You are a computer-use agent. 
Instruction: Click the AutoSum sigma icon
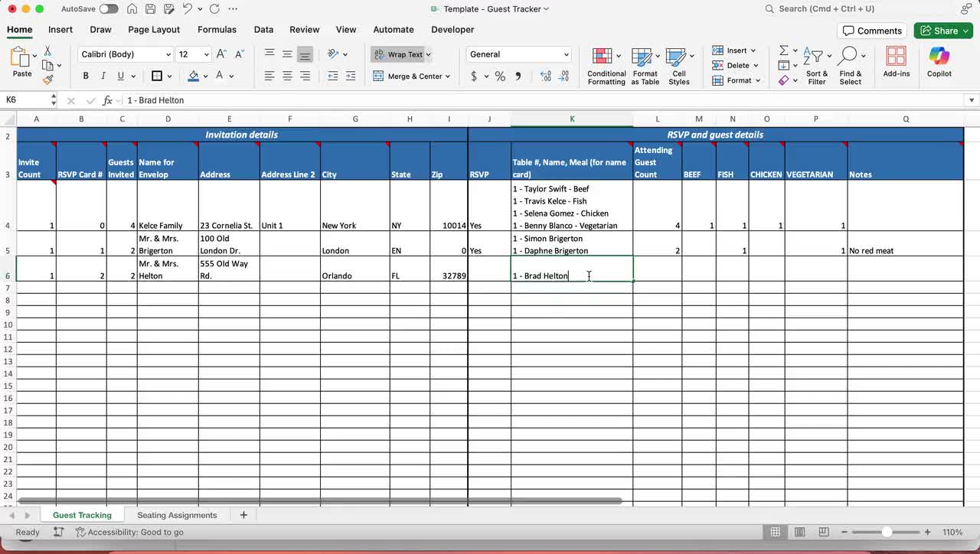tap(783, 51)
